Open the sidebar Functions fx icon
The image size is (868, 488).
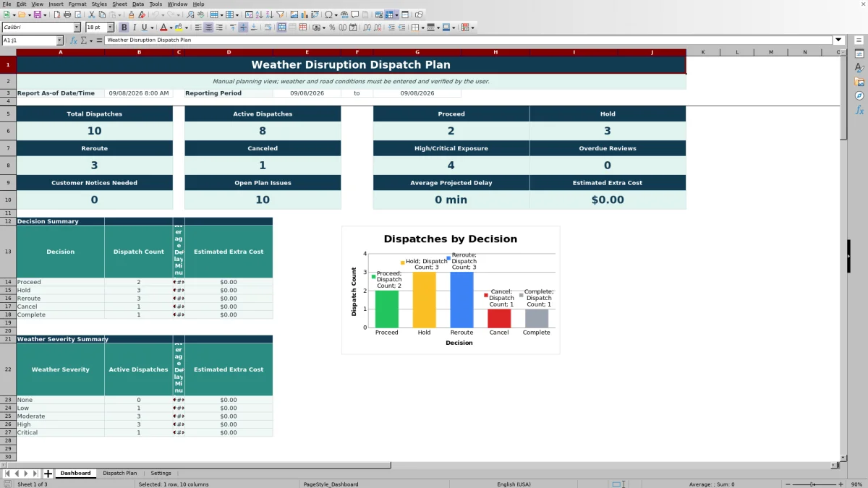[x=859, y=110]
